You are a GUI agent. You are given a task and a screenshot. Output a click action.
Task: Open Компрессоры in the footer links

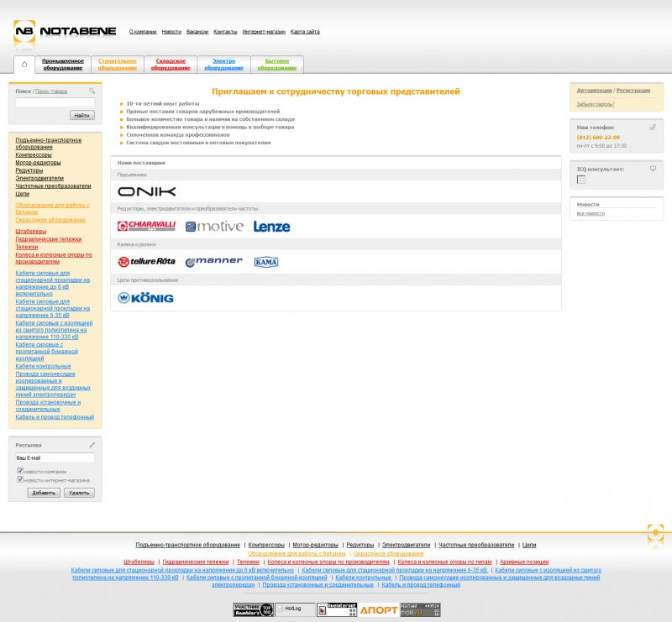pyautogui.click(x=266, y=545)
